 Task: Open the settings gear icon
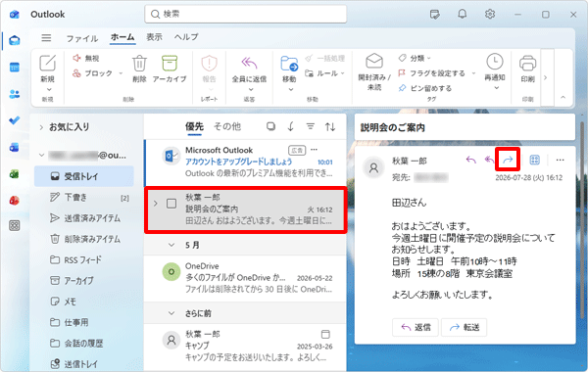[x=490, y=15]
